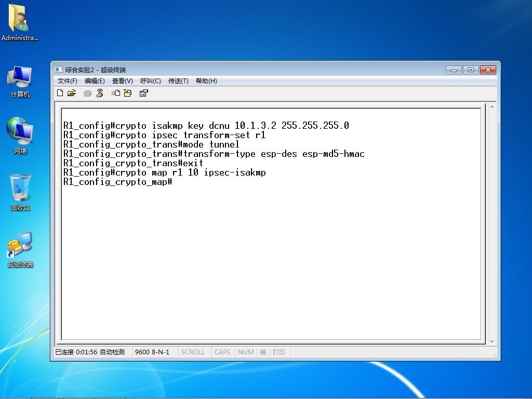Click the window resize grip corner
Image resolution: width=532 pixels, height=399 pixels.
[x=495, y=354]
